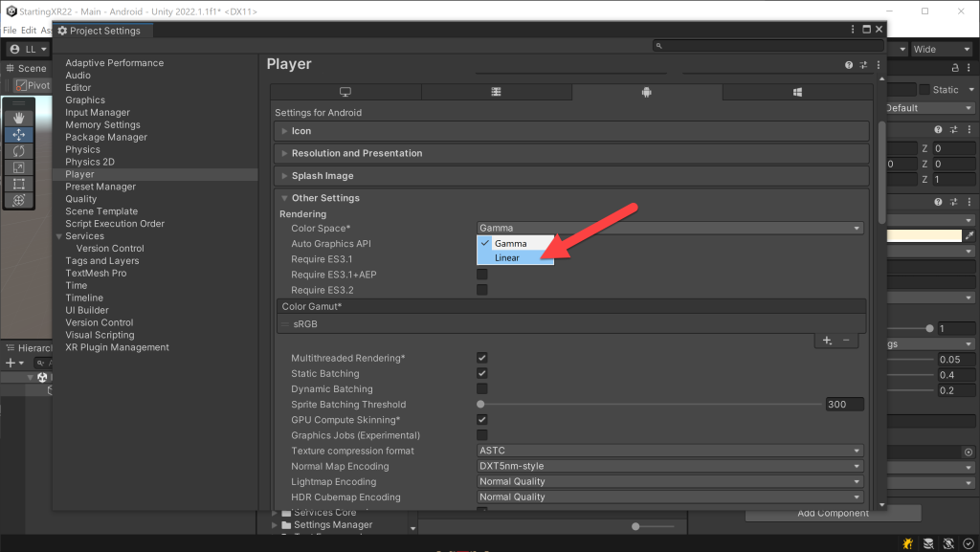Screen dimensions: 980x552
Task: Enable Require ES3.1+AEP checkbox
Action: (x=482, y=275)
